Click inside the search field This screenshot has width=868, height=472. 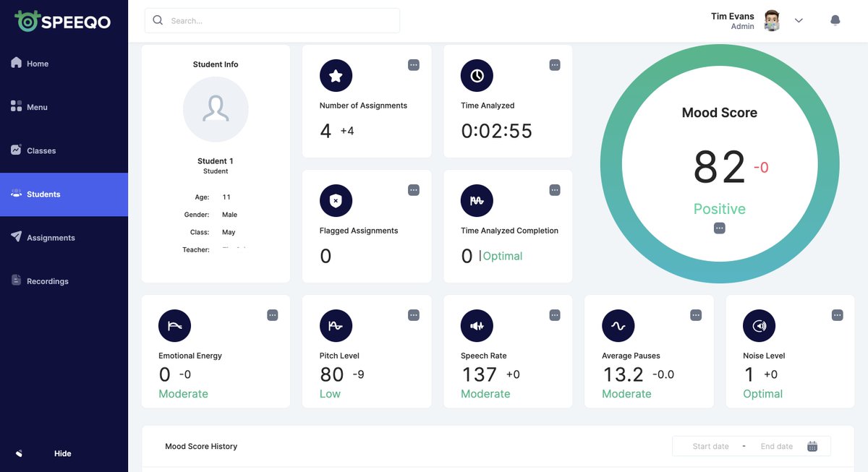click(x=272, y=20)
